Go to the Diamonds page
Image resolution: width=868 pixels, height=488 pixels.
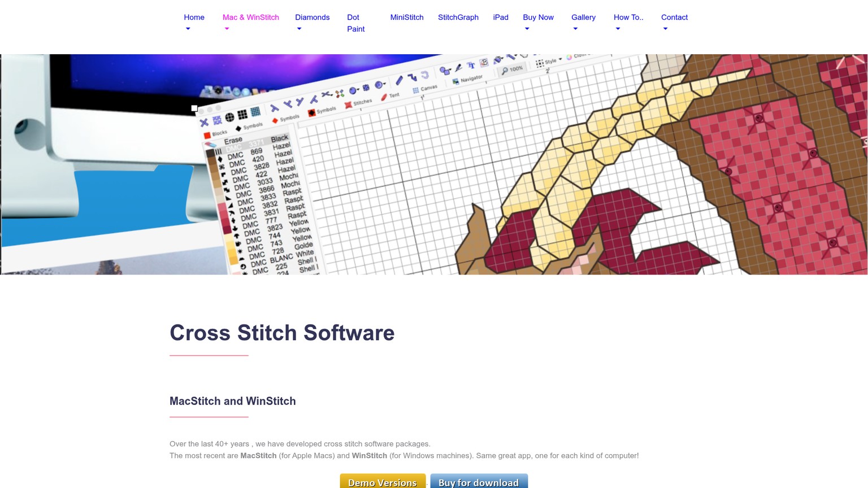[x=312, y=18]
